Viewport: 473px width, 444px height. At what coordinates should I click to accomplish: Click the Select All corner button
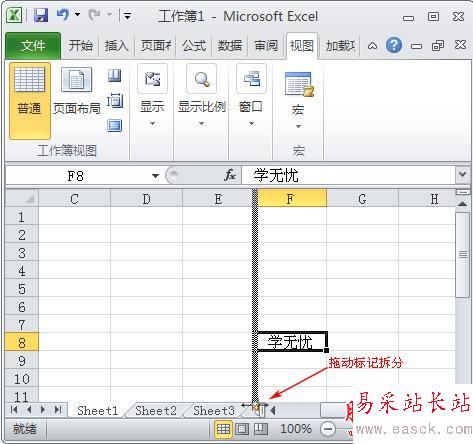point(22,198)
